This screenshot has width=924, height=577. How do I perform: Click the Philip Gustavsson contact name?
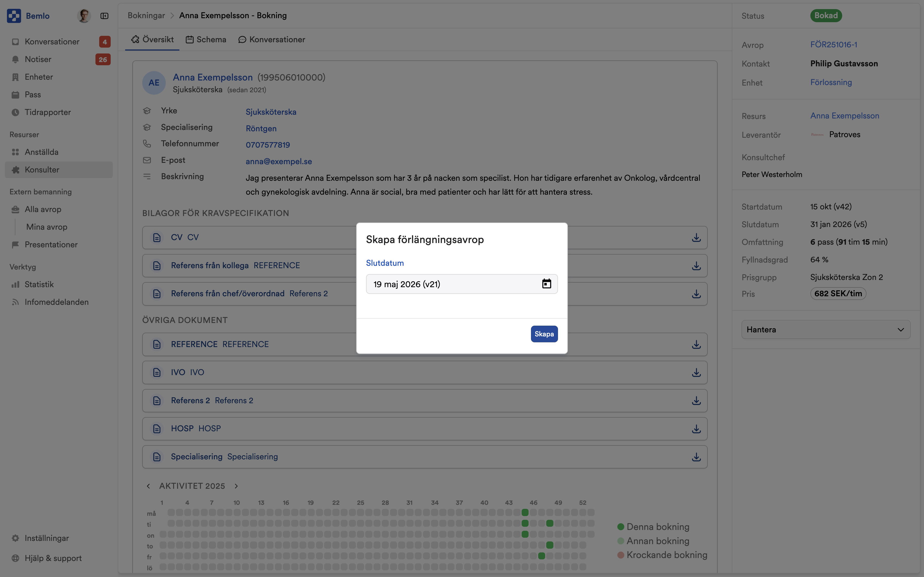(x=844, y=63)
